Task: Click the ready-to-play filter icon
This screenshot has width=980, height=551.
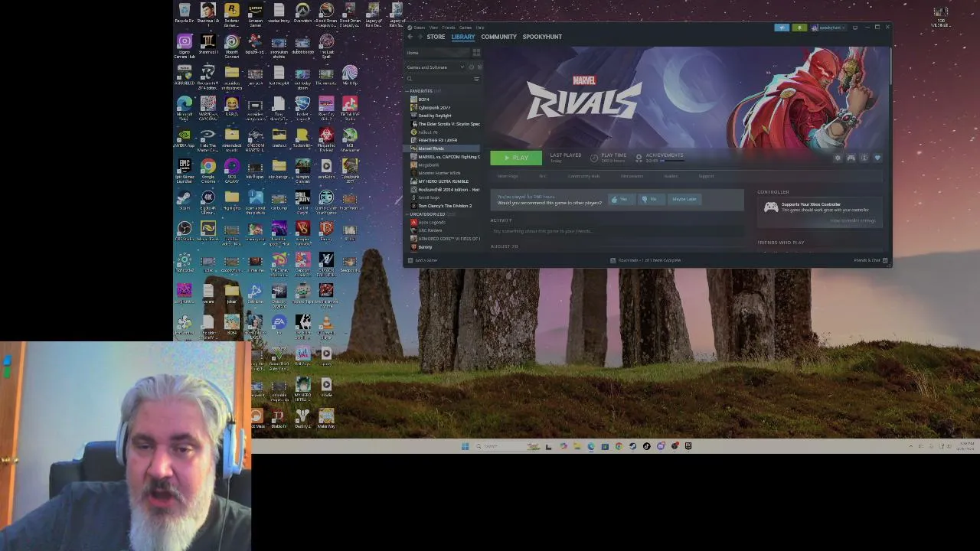Action: (479, 67)
